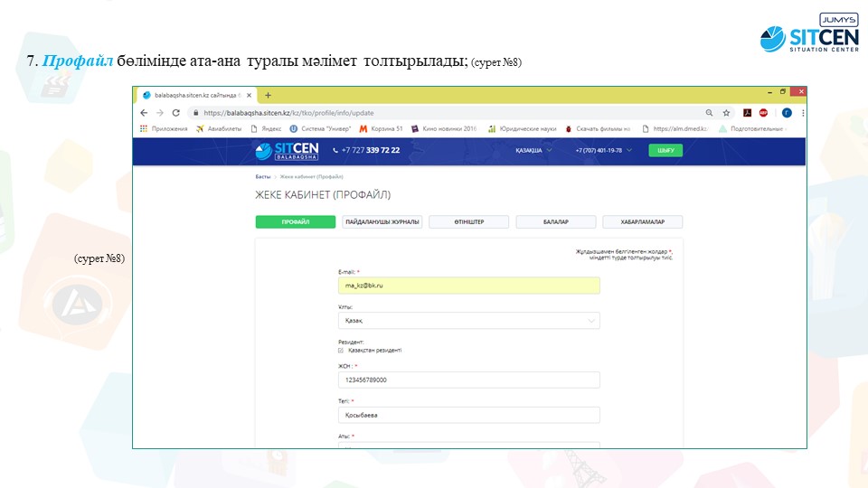Follow the Басты breadcrumb link
This screenshot has width=868, height=488.
coord(262,177)
